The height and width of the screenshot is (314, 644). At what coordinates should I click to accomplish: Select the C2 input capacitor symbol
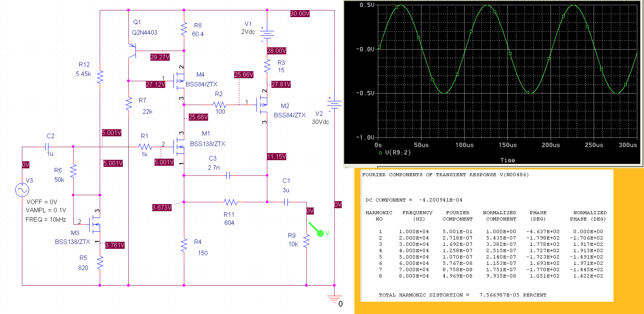(47, 147)
